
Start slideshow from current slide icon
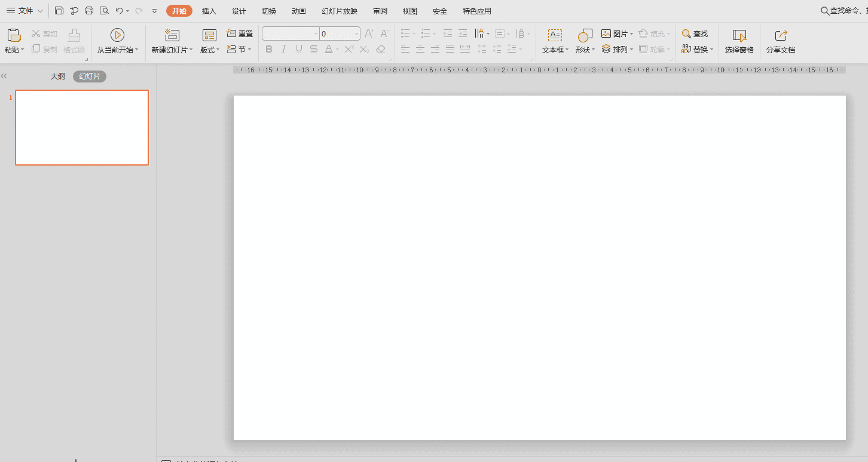point(117,35)
